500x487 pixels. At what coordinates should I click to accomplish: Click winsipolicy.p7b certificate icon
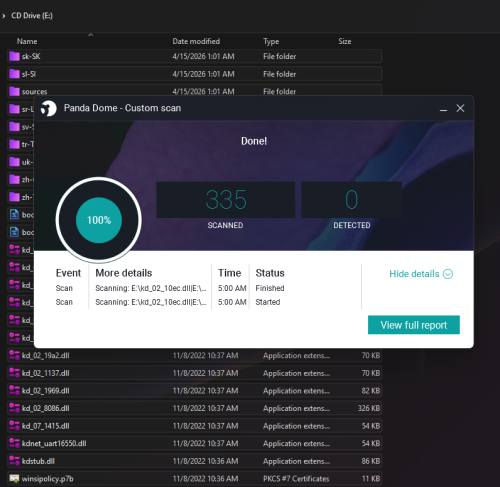[x=14, y=479]
